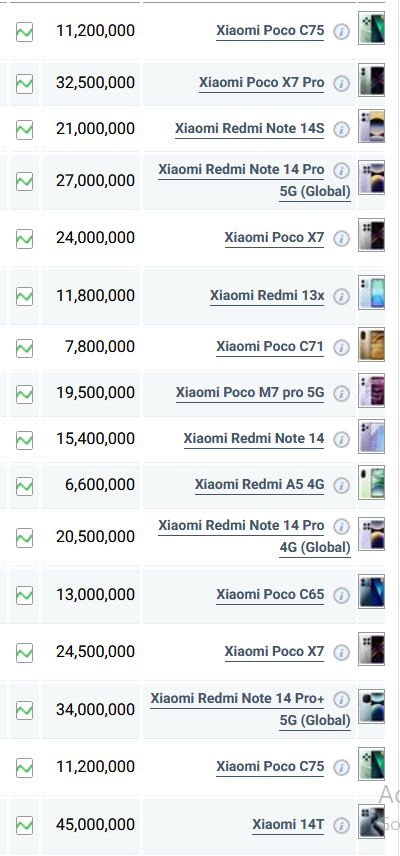Open Xiaomi Redmi Note 14 Pro+ 5G (Global)
Image resolution: width=400 pixels, height=856 pixels.
pyautogui.click(x=250, y=709)
